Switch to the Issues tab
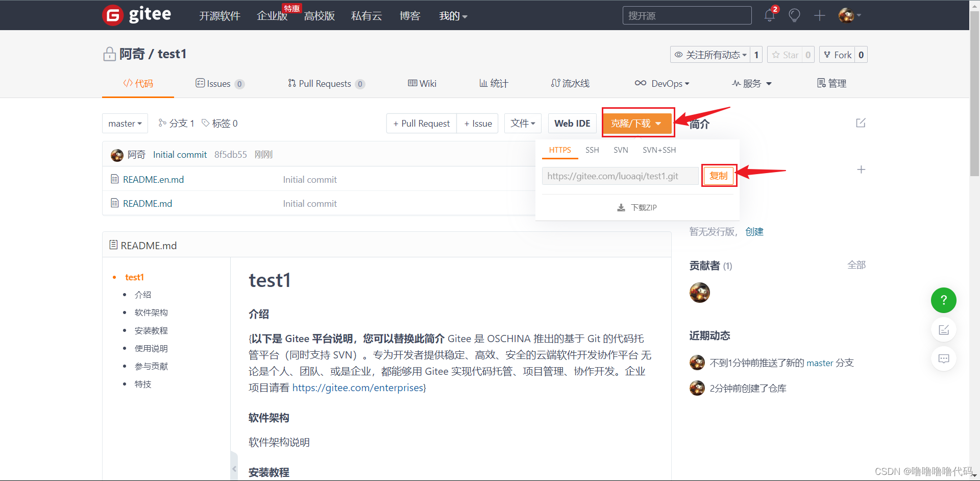This screenshot has width=980, height=481. [x=220, y=83]
